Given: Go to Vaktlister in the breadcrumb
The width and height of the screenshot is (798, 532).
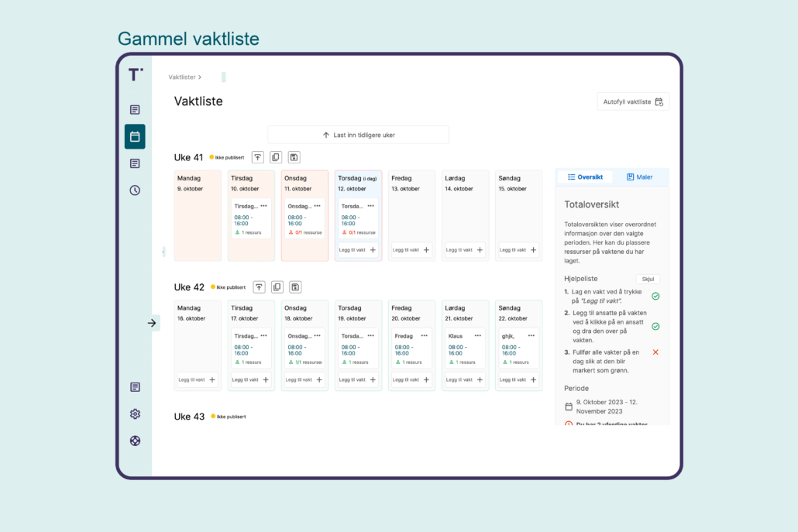Looking at the screenshot, I should pos(182,77).
